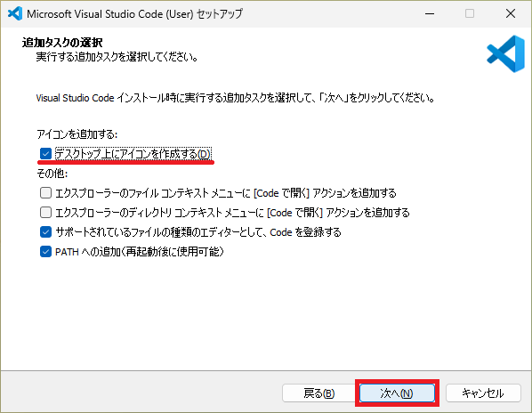This screenshot has width=532, height=413.
Task: Uncheck the デスクトップ上にアイコンを作成する checkbox
Action: click(45, 153)
